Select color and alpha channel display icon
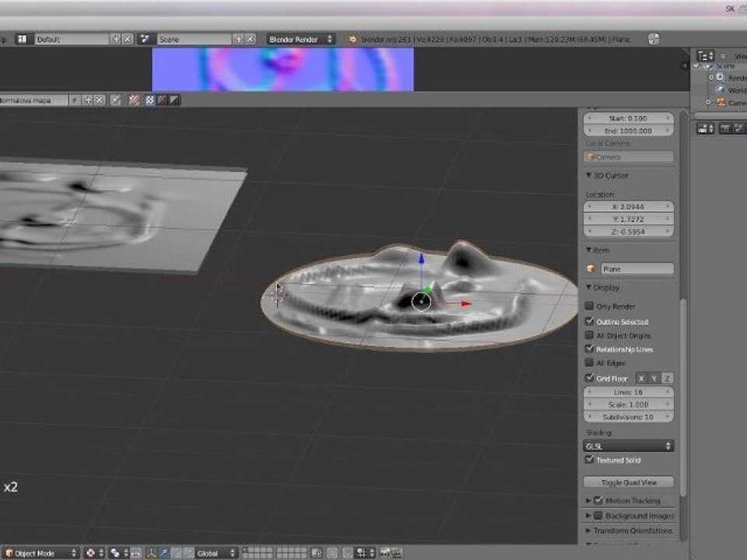 point(149,100)
